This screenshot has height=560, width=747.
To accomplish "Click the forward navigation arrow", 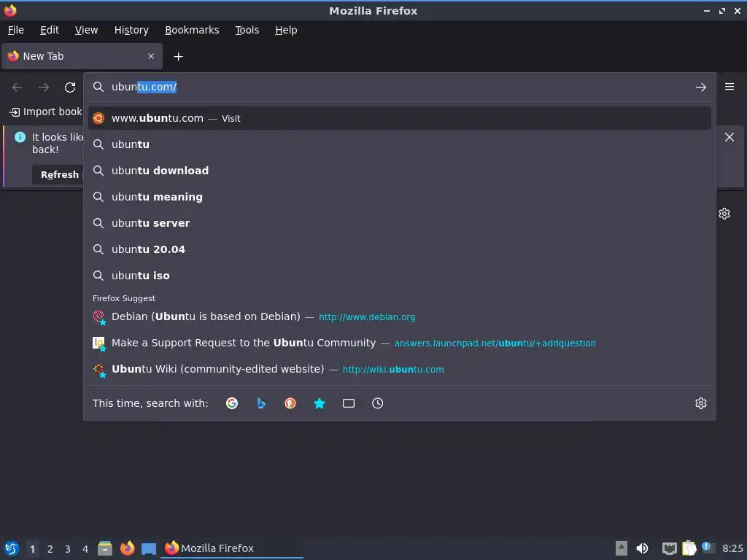I will click(44, 87).
